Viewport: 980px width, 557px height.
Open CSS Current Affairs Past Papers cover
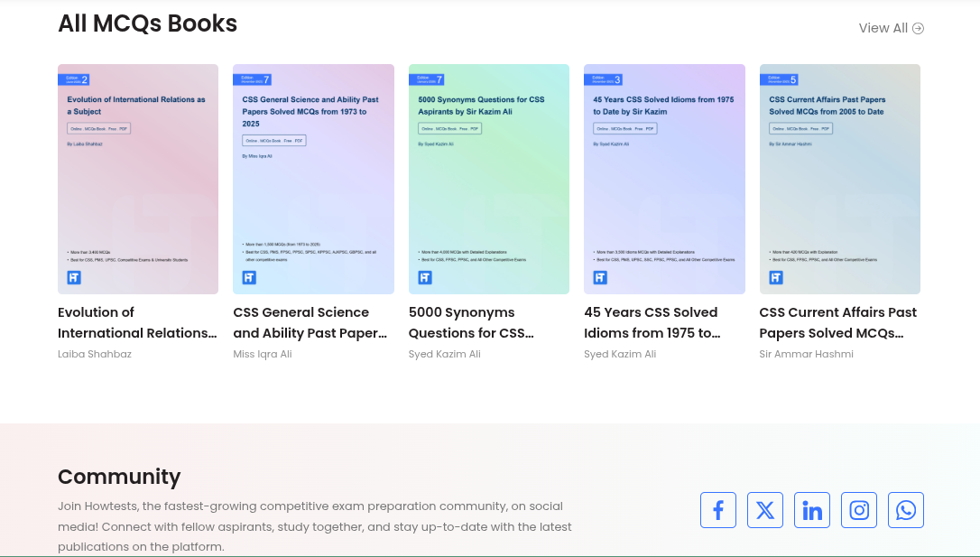pyautogui.click(x=840, y=179)
